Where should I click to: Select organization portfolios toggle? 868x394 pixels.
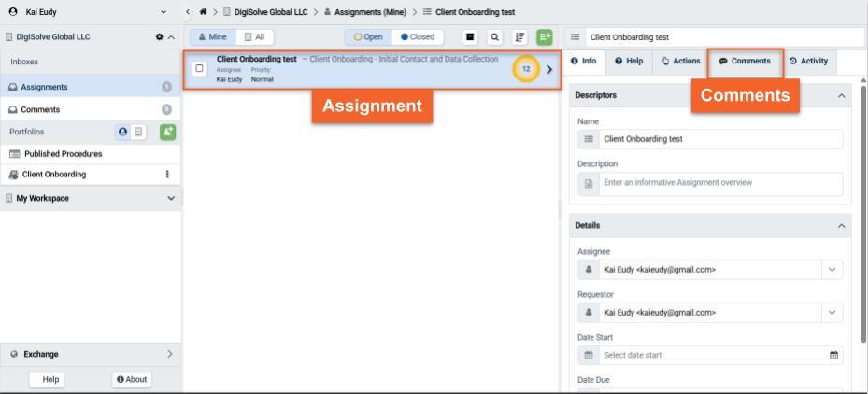click(138, 132)
